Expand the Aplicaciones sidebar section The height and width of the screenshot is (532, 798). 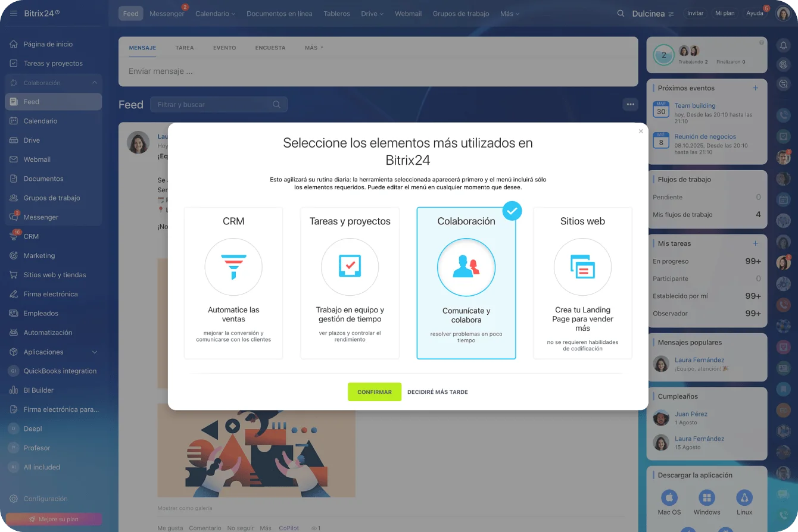pyautogui.click(x=94, y=352)
